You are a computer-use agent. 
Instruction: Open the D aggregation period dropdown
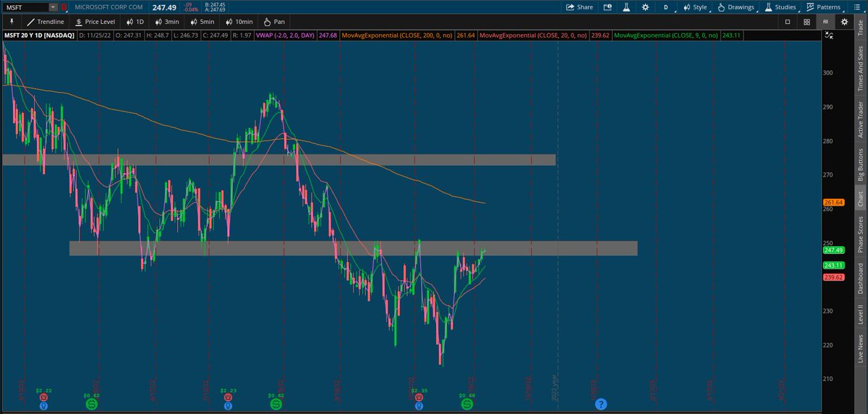[x=665, y=7]
